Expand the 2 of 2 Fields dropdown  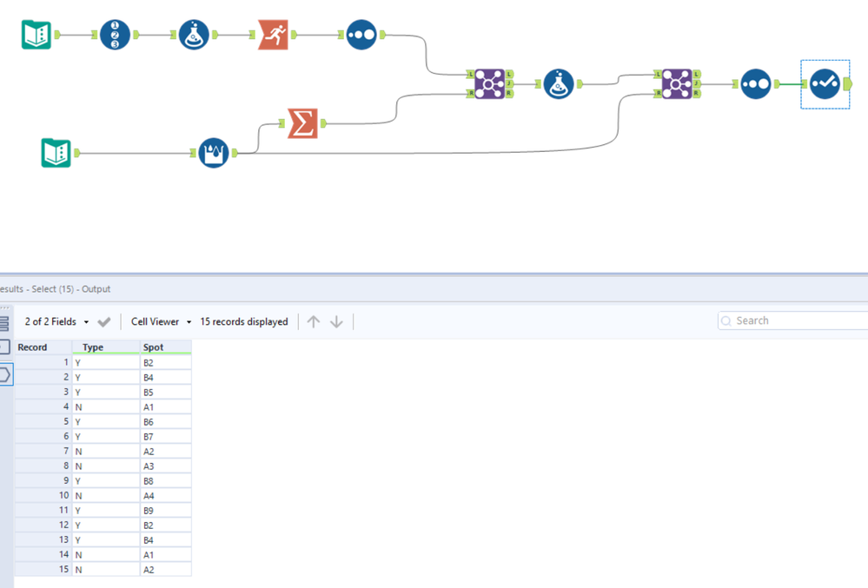pos(56,321)
